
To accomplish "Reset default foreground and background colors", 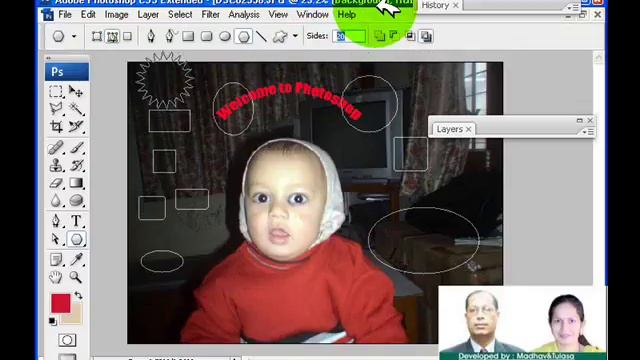I will tap(53, 321).
